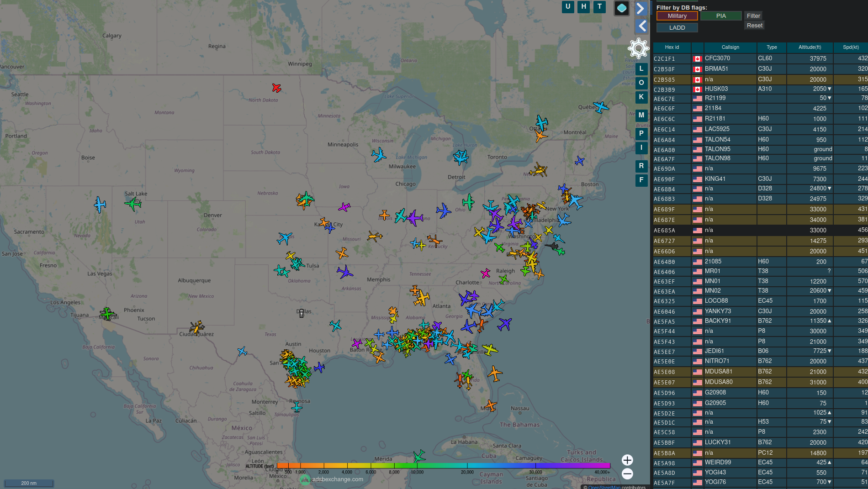Open the settings gear icon
Viewport: 868px width, 489px height.
(x=638, y=48)
